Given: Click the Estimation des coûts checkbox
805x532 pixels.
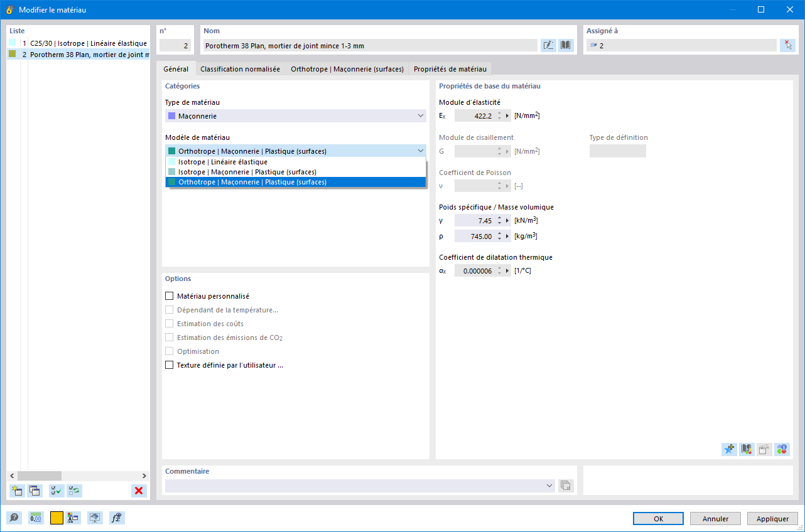Looking at the screenshot, I should pyautogui.click(x=169, y=324).
